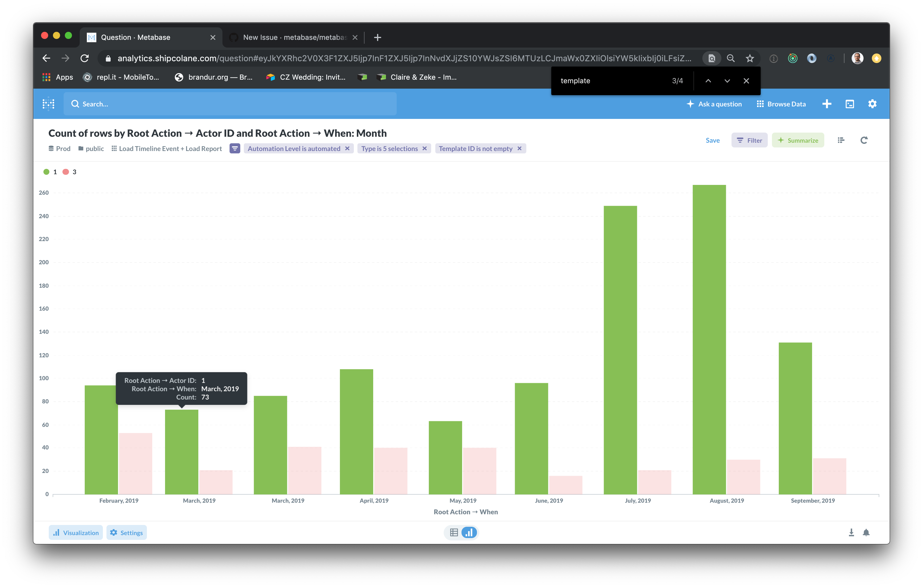Viewport: 923px width, 588px height.
Task: Open the Template ID is not empty filter
Action: point(475,148)
